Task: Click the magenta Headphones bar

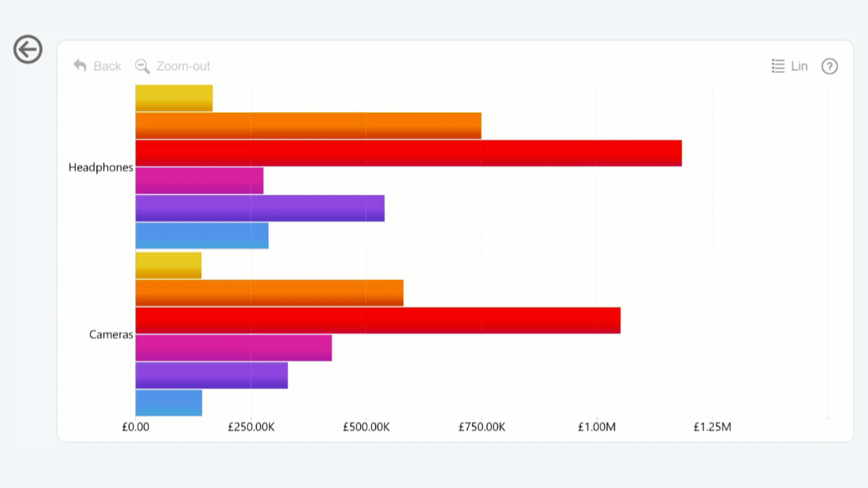Action: 199,181
